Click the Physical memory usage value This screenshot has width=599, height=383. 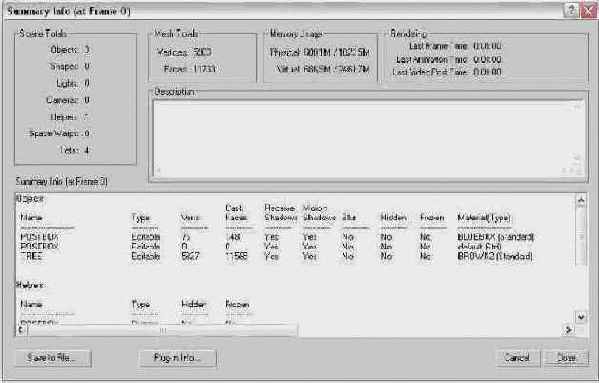click(336, 52)
